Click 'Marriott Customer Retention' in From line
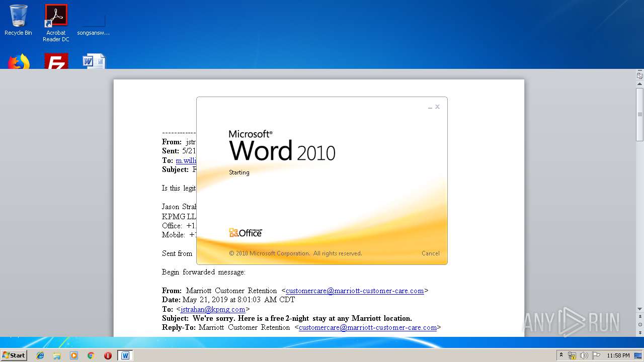Screen dimensions: 644x362 coord(231,291)
